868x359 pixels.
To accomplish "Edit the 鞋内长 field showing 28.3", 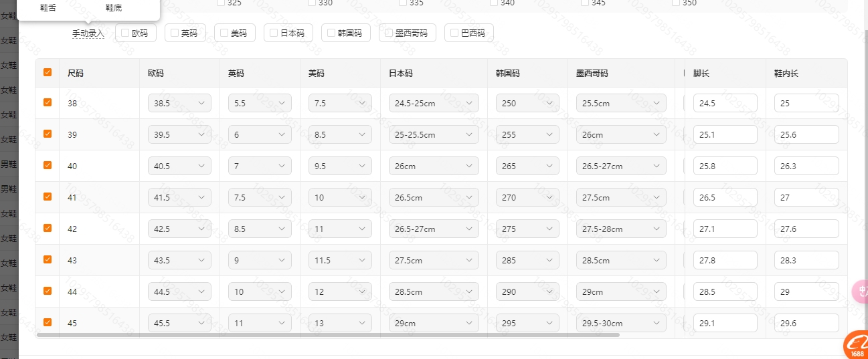I will [x=806, y=260].
